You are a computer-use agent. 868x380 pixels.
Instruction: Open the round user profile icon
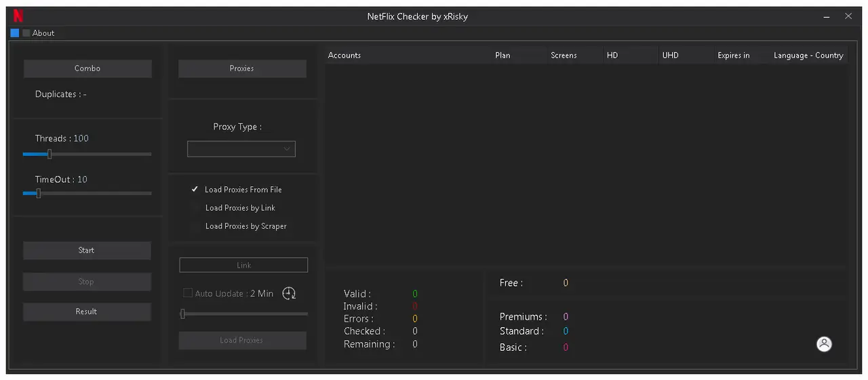click(x=824, y=344)
